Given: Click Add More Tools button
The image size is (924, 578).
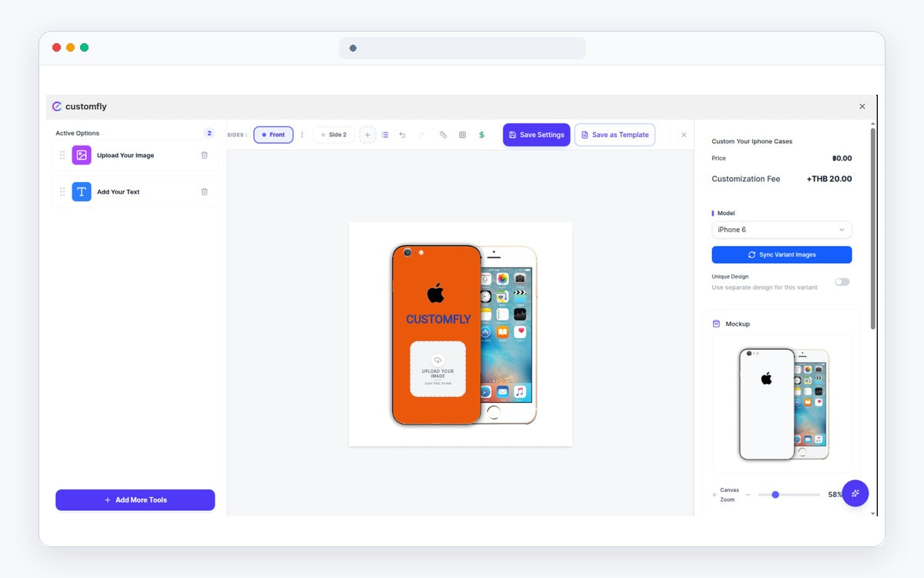Looking at the screenshot, I should [136, 500].
